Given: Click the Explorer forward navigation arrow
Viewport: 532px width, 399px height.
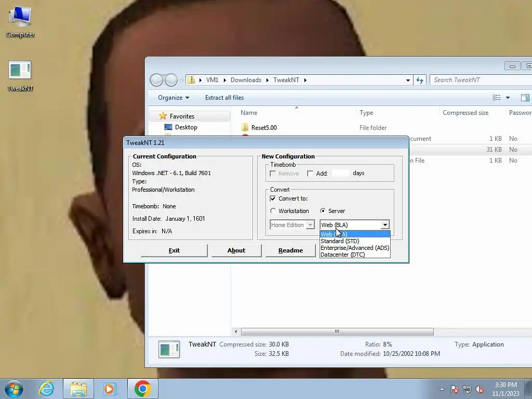Looking at the screenshot, I should click(171, 80).
